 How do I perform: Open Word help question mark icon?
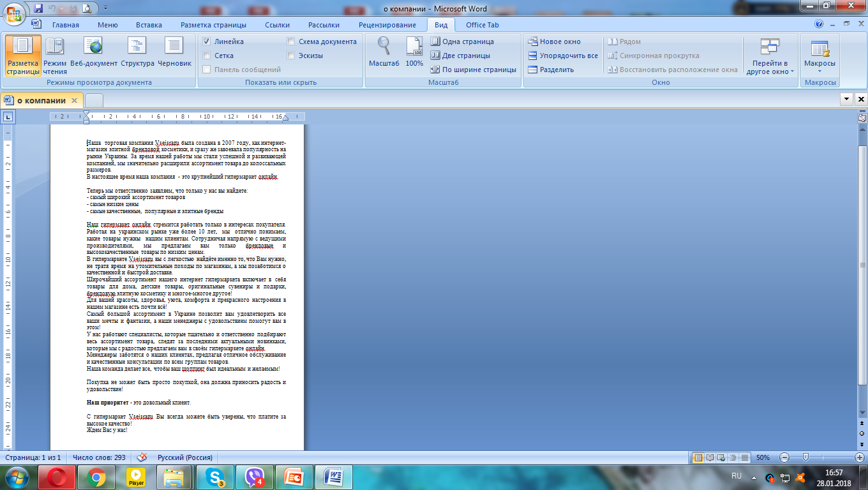(x=819, y=24)
